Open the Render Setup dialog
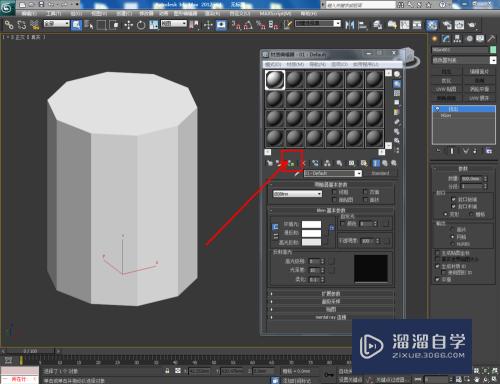The image size is (500, 384). coord(447,25)
